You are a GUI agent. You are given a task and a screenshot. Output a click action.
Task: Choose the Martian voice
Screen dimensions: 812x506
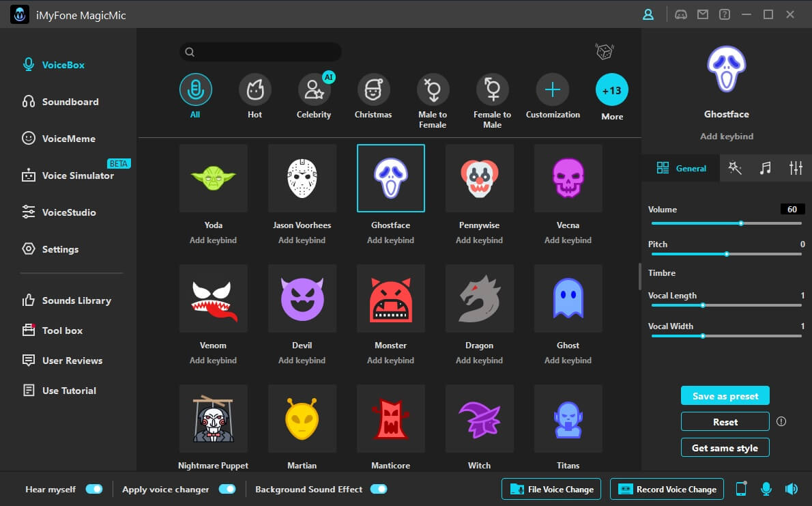[302, 419]
